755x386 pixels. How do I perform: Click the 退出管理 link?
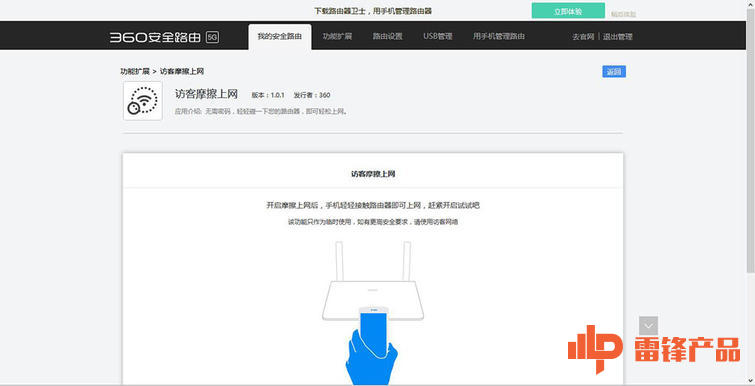point(617,37)
